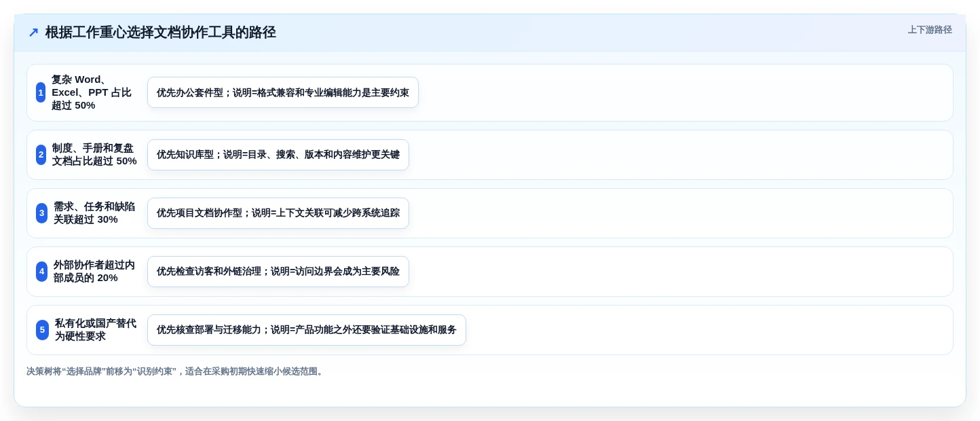Image resolution: width=980 pixels, height=421 pixels.
Task: Click the step 3 number badge
Action: pos(42,213)
